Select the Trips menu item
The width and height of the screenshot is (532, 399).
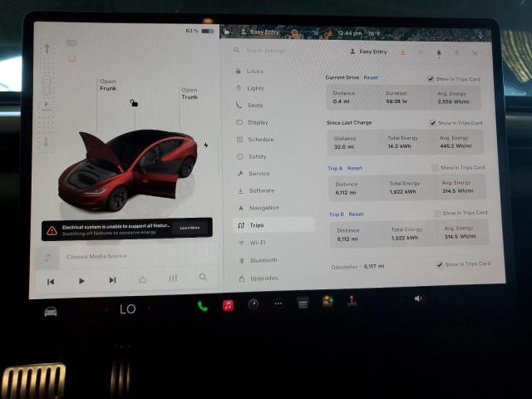click(273, 225)
